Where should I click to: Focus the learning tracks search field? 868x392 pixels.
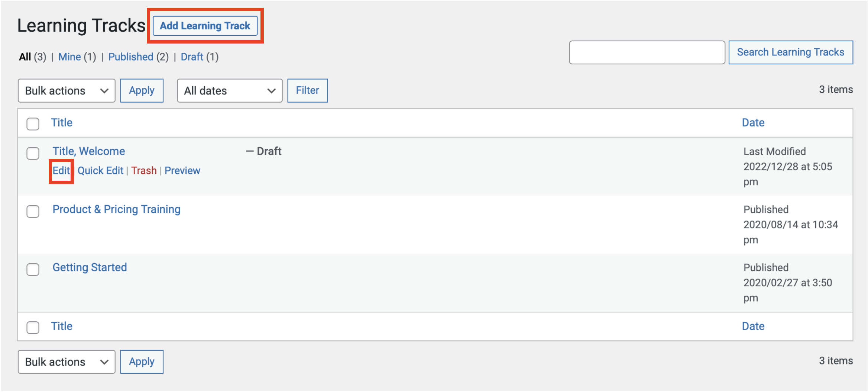pyautogui.click(x=647, y=52)
